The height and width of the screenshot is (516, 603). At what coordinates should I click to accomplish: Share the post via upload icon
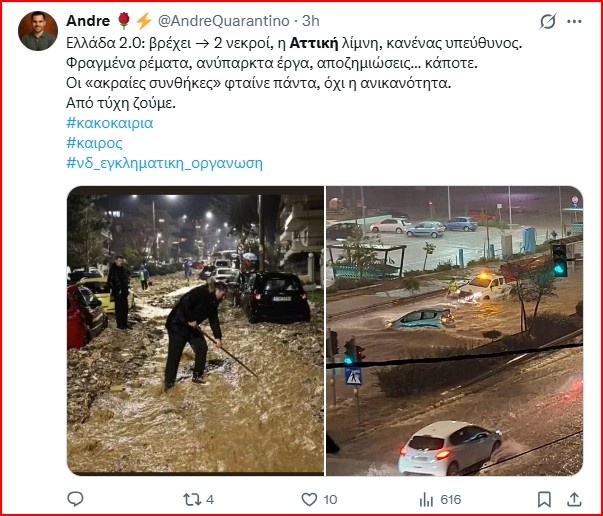point(574,499)
